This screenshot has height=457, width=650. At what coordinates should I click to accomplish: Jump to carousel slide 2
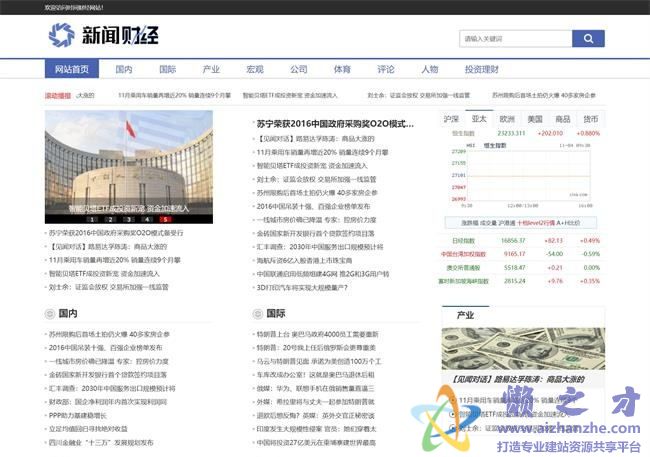[x=110, y=219]
